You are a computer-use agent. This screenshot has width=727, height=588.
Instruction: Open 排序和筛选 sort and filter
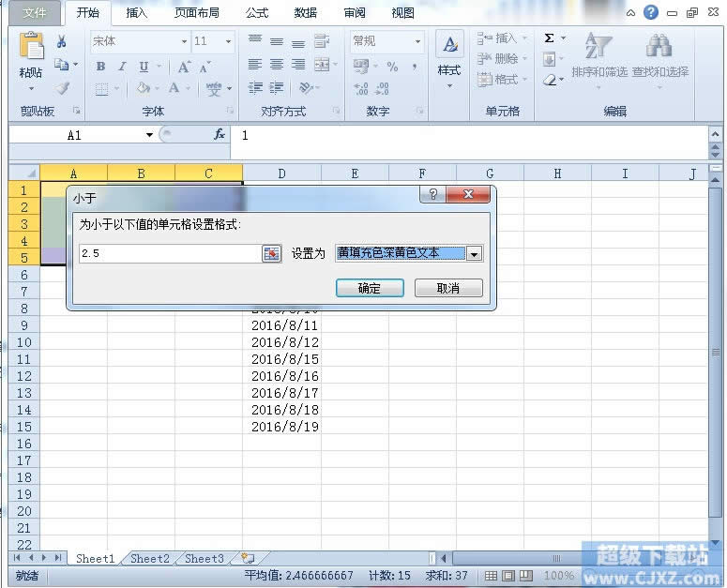pyautogui.click(x=599, y=60)
